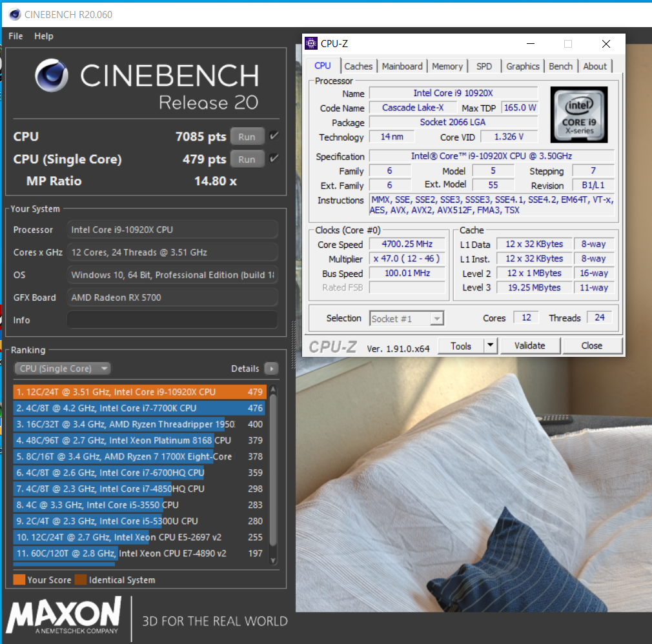
Task: Click the Core VID value 1.326 V
Action: tap(509, 137)
